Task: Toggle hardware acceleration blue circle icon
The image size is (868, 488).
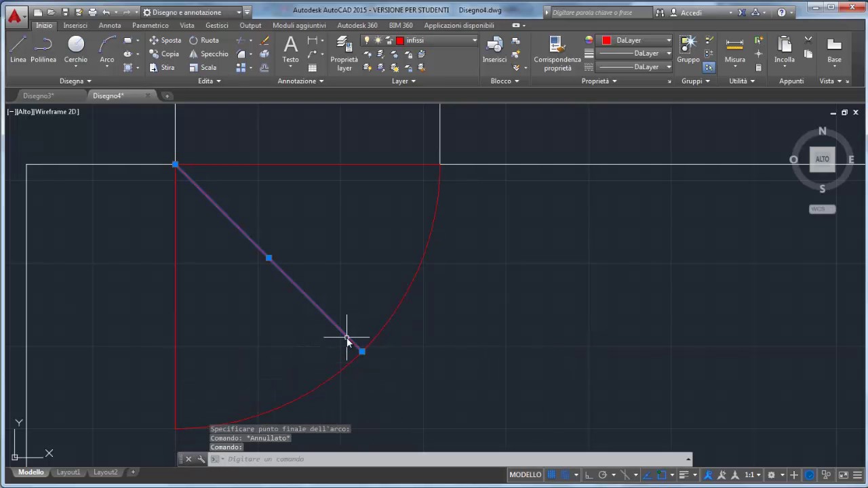Action: pos(810,475)
